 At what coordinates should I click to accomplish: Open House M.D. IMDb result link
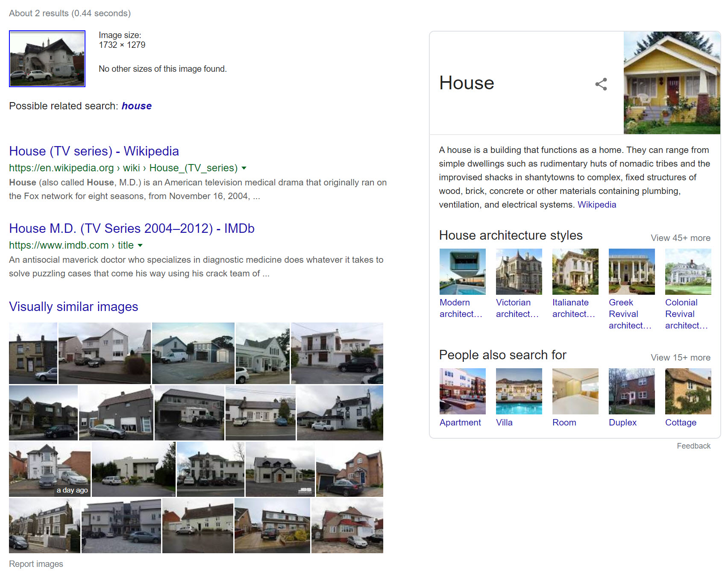132,229
